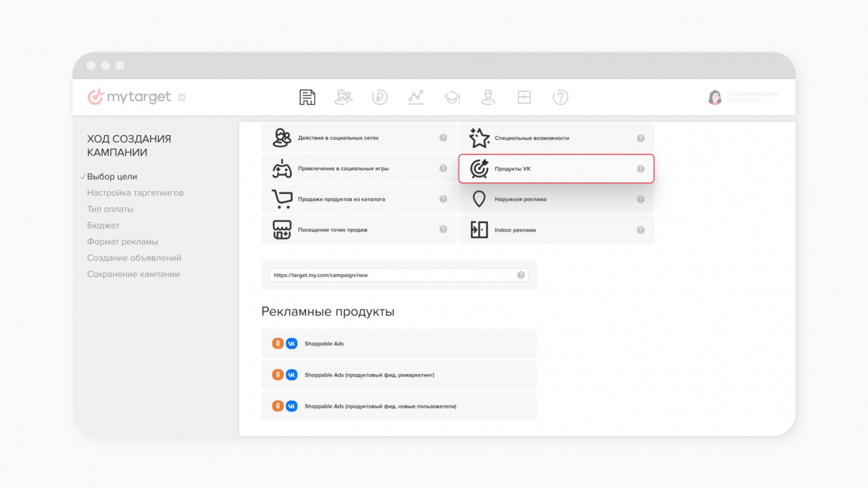This screenshot has height=488, width=868.
Task: Click the storefront icon for Посещение точек продаж
Action: tap(282, 230)
